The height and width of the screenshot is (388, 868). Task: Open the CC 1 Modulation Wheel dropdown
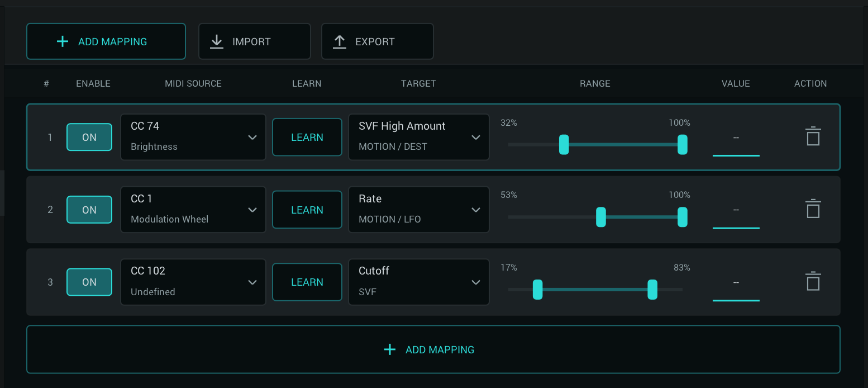click(193, 210)
